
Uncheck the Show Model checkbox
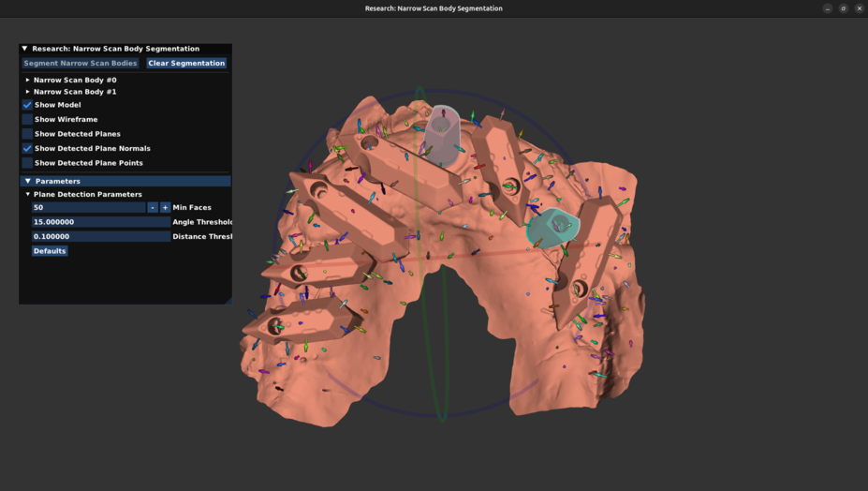27,105
